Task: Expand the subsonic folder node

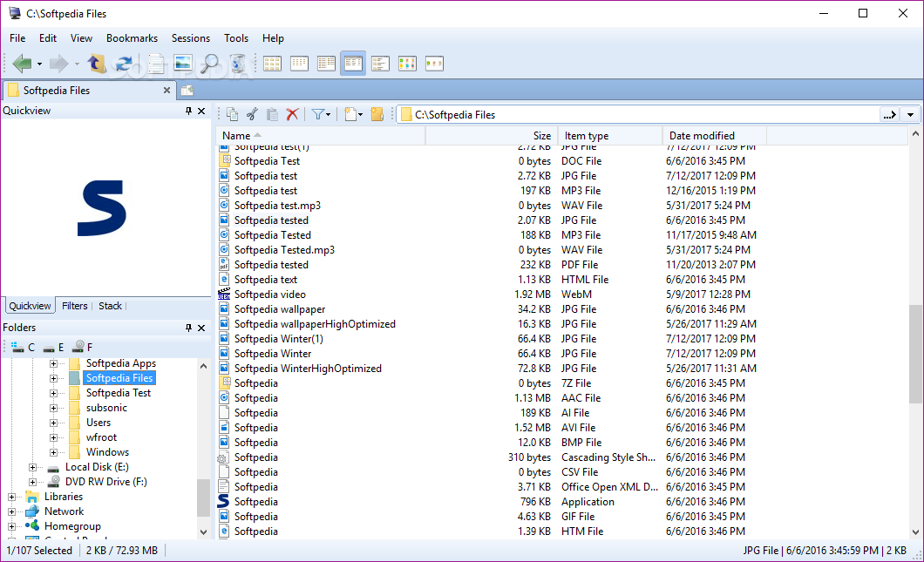Action: (53, 408)
